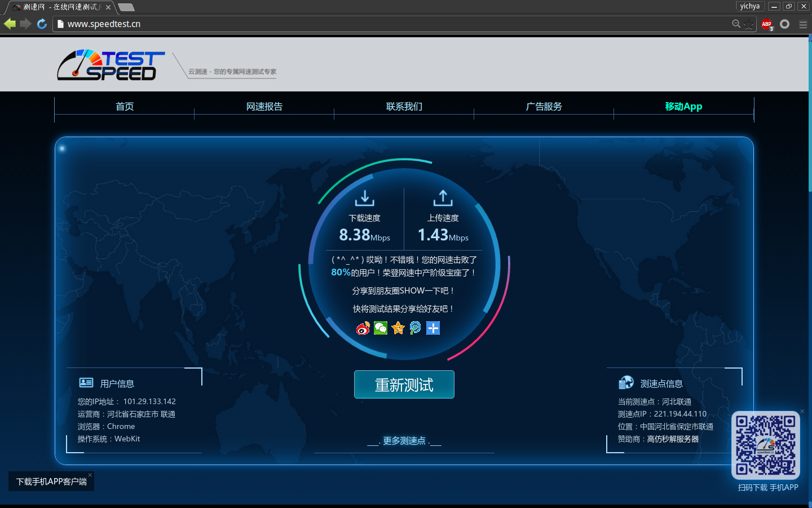Click the 分享到朋友圈SHOW一下吧 text
The image size is (812, 508).
[x=404, y=291]
